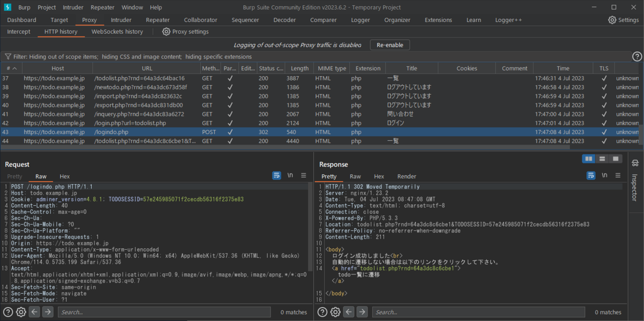Image resolution: width=644 pixels, height=321 pixels.
Task: Switch to the Organizer tab
Action: 397,20
